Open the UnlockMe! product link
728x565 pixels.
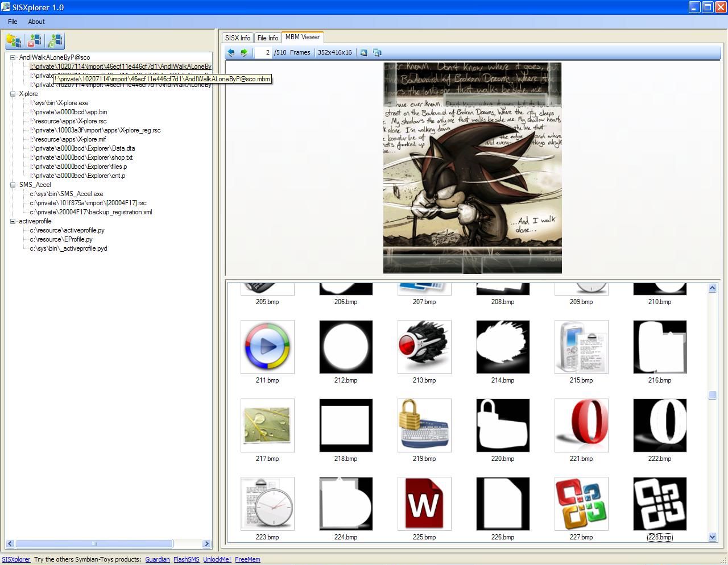[217, 559]
